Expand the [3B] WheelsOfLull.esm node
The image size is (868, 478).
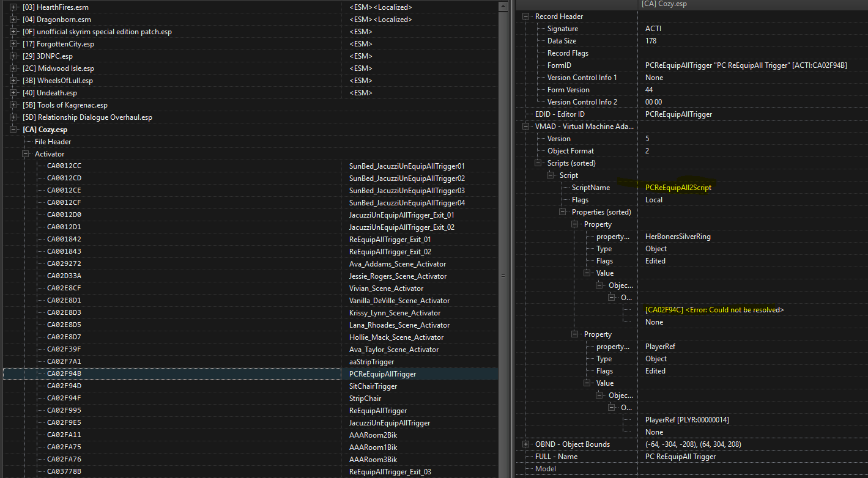(13, 81)
